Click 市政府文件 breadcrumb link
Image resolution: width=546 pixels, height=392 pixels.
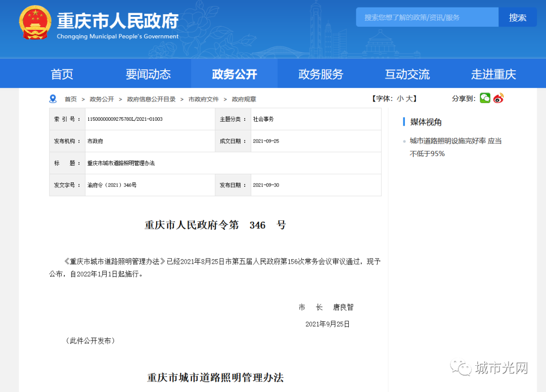click(x=203, y=100)
